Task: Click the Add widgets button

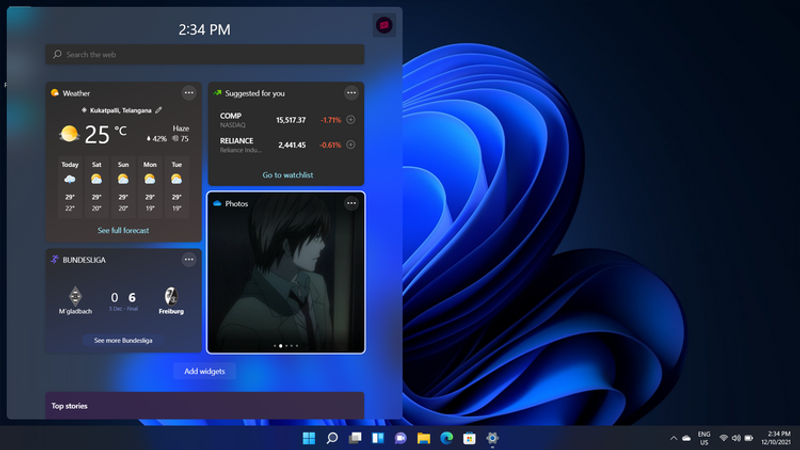Action: [204, 371]
